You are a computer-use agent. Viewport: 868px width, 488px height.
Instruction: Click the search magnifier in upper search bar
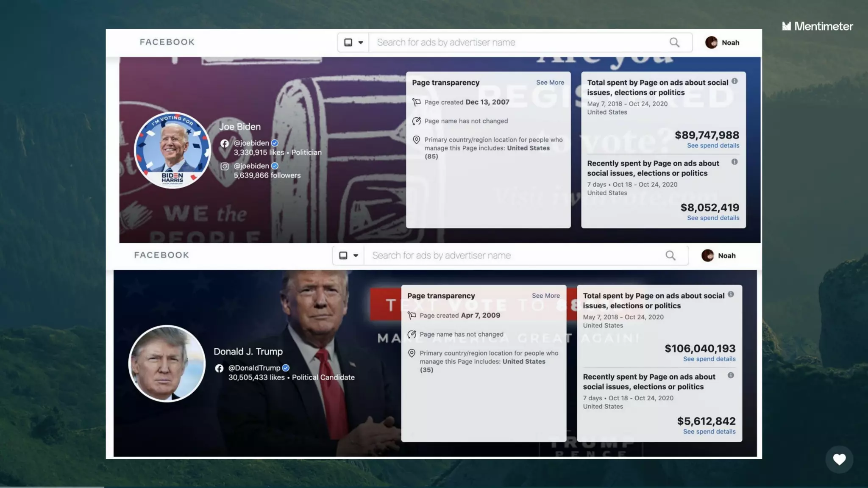[674, 42]
